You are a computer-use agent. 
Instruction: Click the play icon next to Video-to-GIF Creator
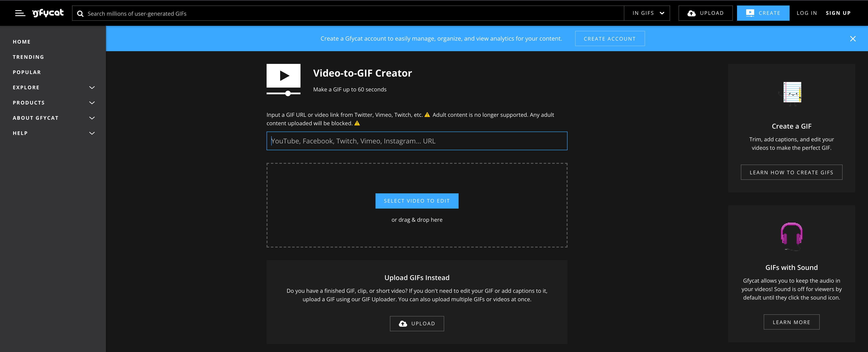pyautogui.click(x=283, y=75)
